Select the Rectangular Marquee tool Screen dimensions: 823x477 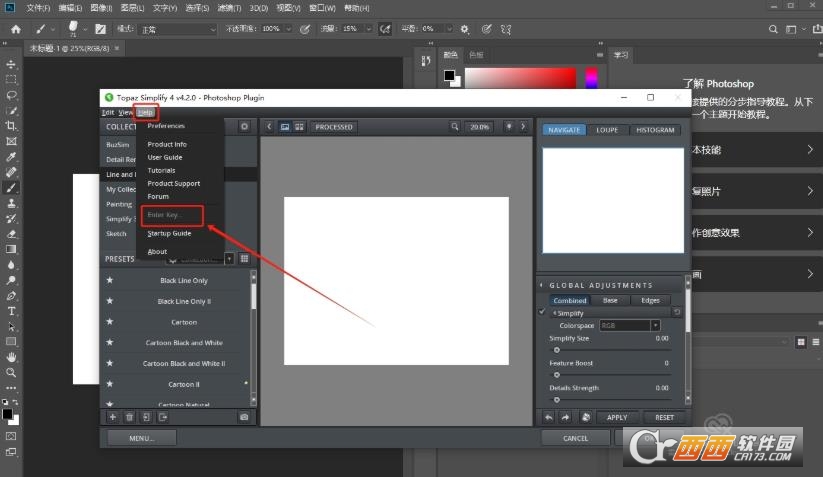11,80
